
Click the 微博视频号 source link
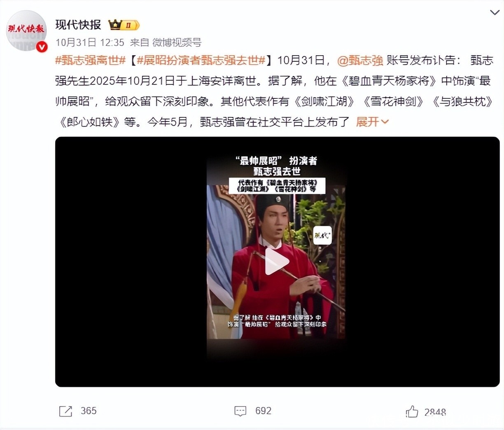[x=177, y=42]
